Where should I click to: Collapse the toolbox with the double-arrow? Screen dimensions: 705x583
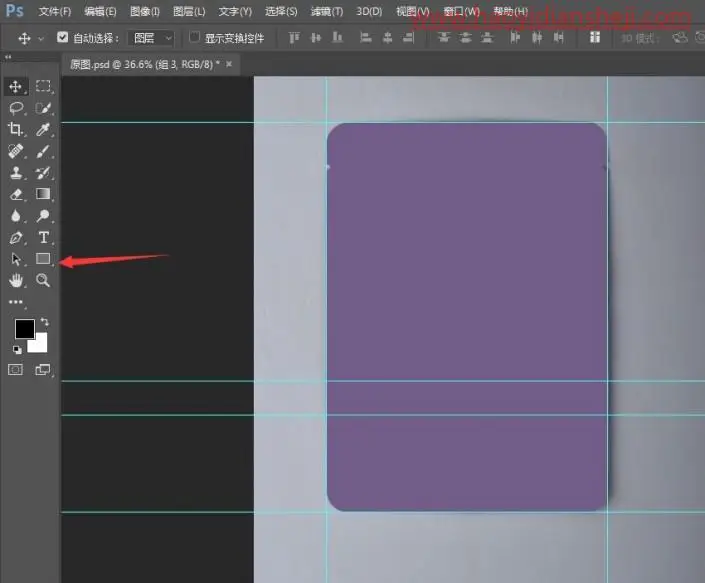click(x=8, y=57)
